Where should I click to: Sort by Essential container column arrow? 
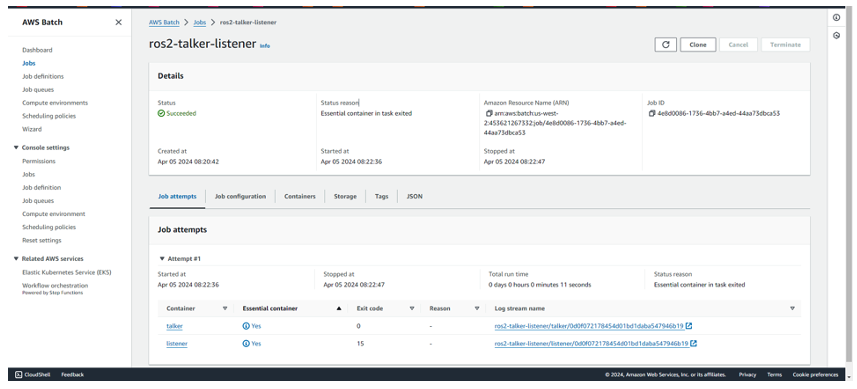point(339,308)
